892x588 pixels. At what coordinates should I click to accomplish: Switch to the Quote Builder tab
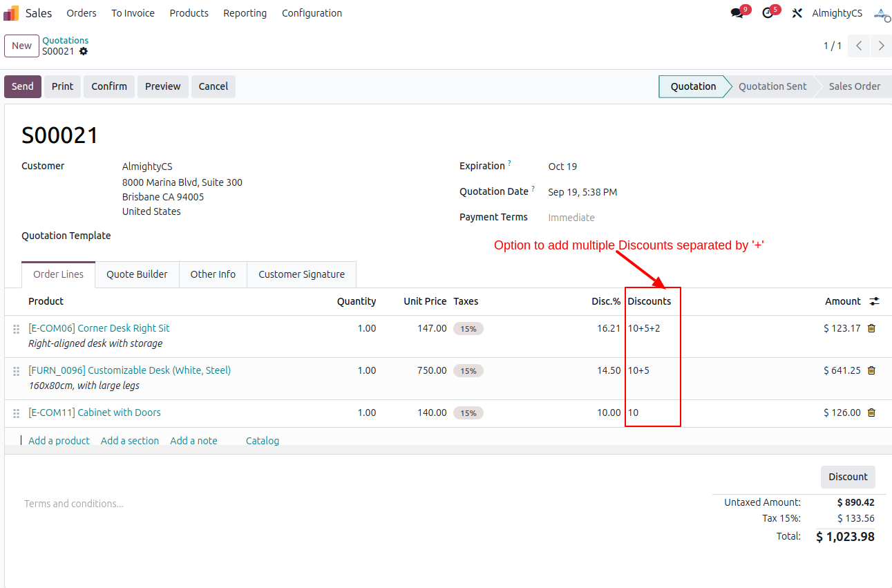(137, 274)
